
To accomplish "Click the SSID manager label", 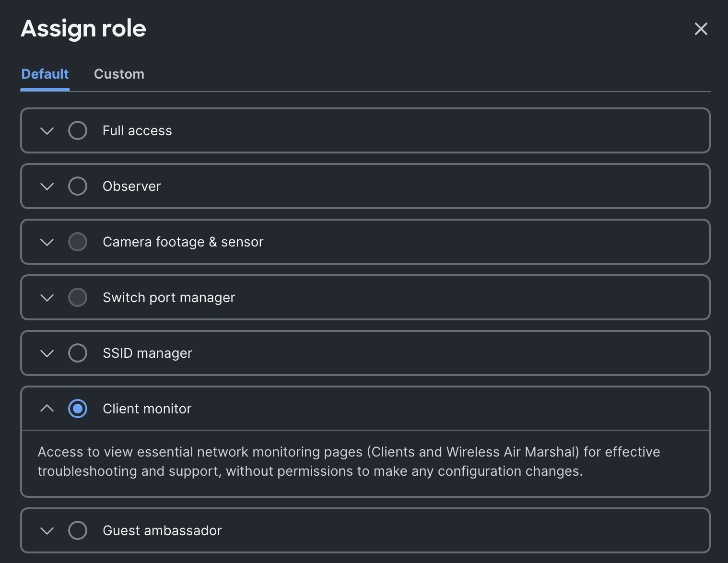I will pyautogui.click(x=147, y=353).
